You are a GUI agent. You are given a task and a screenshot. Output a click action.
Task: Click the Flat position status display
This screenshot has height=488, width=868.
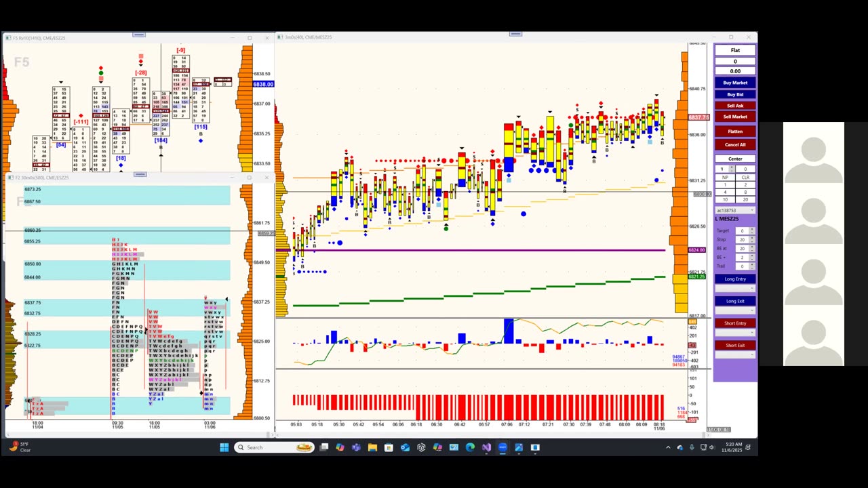pyautogui.click(x=735, y=50)
